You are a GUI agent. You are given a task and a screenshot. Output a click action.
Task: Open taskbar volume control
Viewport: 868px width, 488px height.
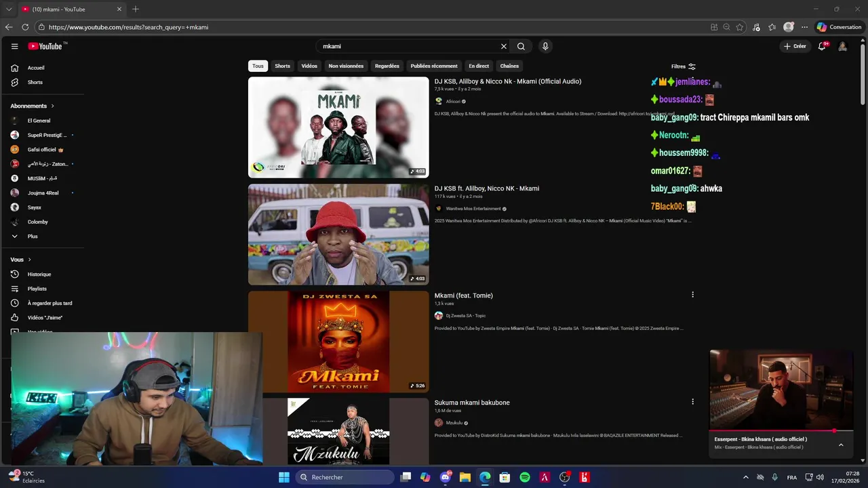pyautogui.click(x=820, y=477)
